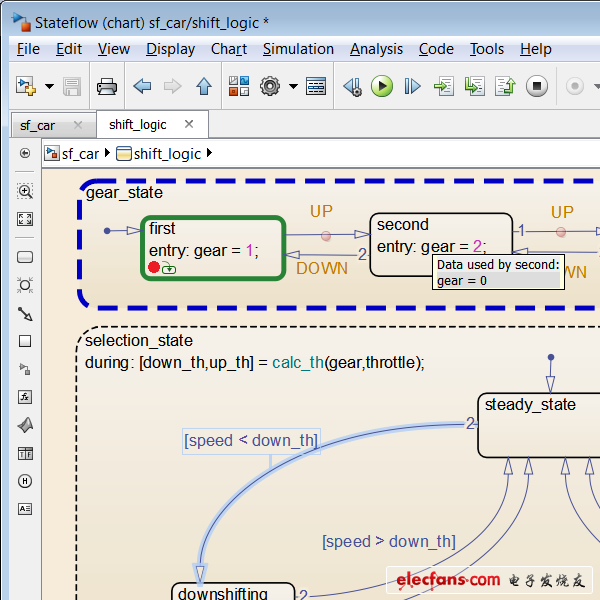Select the State tool in palette

click(25, 257)
